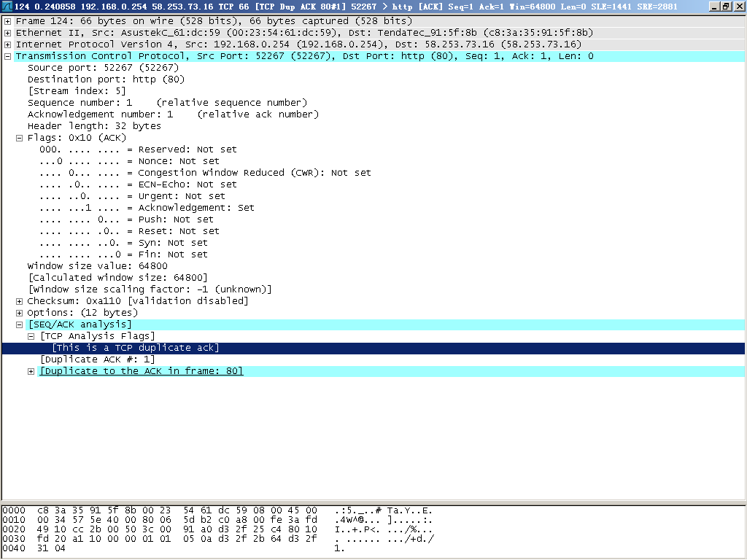The width and height of the screenshot is (747, 560).
Task: Select the Reserved: Not set flag line
Action: (138, 149)
